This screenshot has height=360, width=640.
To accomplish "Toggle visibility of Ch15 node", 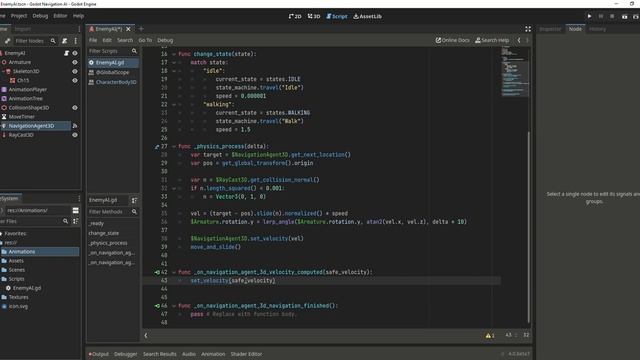I will (x=75, y=80).
